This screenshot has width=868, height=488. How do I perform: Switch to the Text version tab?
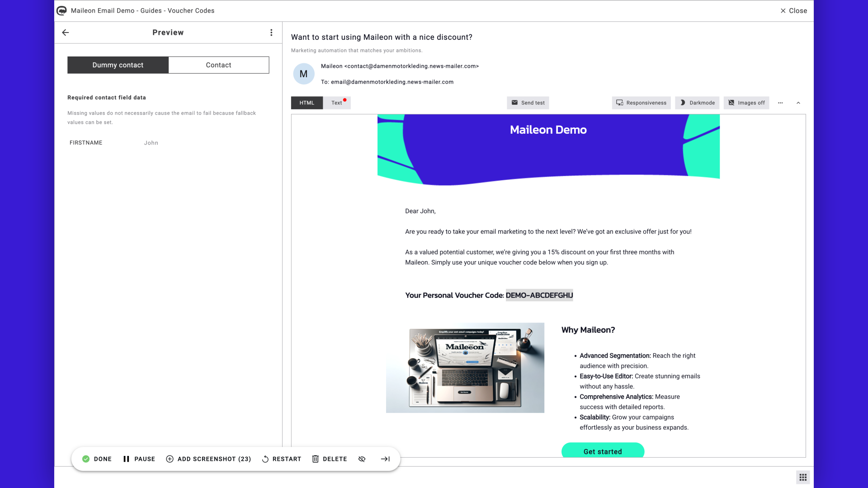coord(337,103)
